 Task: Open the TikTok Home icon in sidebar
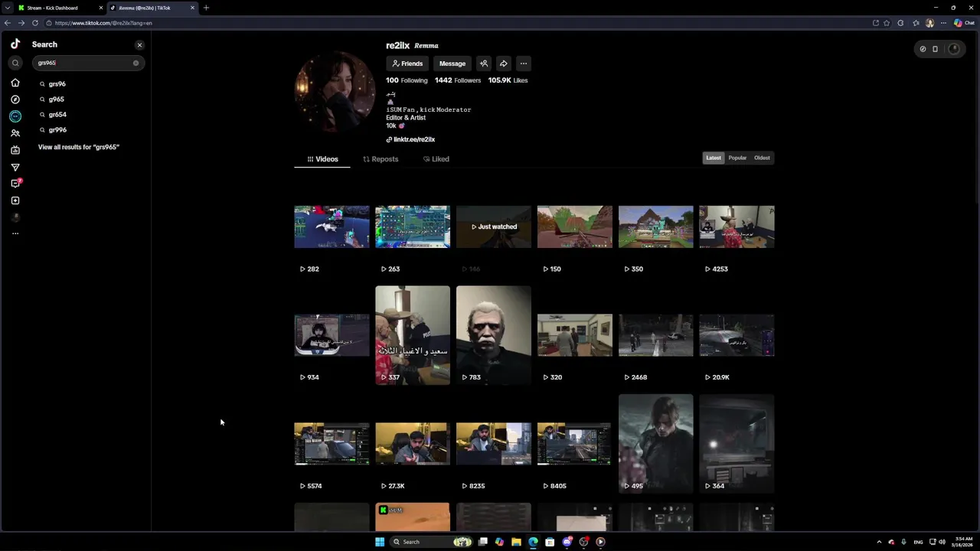(15, 83)
